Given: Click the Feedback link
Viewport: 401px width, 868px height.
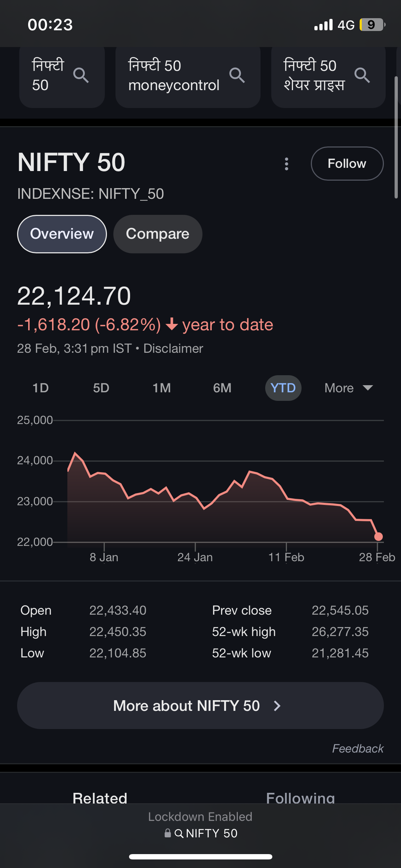Looking at the screenshot, I should point(358,749).
